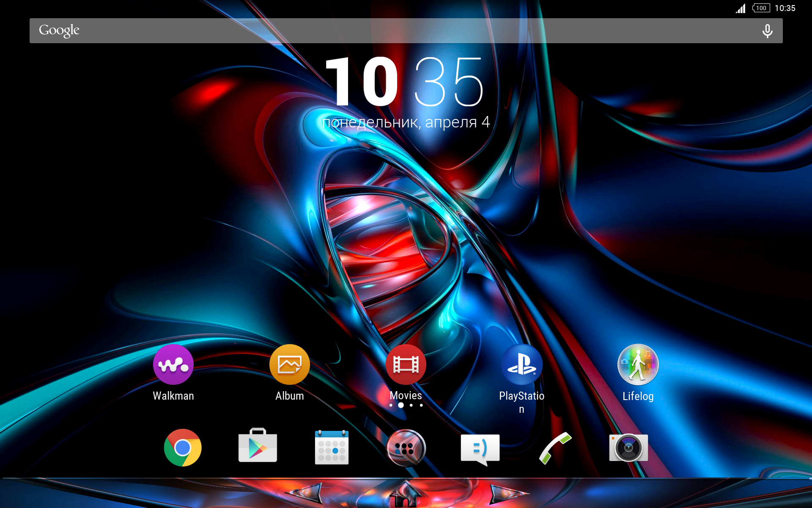
Task: Open the Messaging app
Action: pyautogui.click(x=480, y=450)
